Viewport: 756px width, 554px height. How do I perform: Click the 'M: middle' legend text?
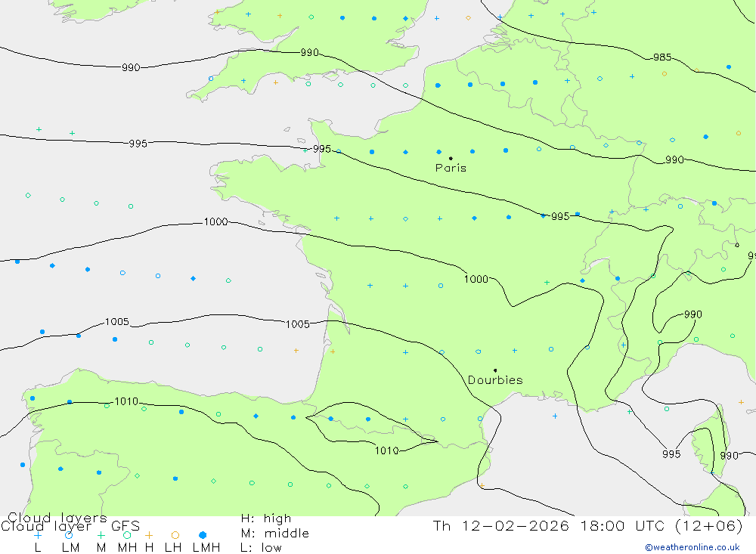275,534
